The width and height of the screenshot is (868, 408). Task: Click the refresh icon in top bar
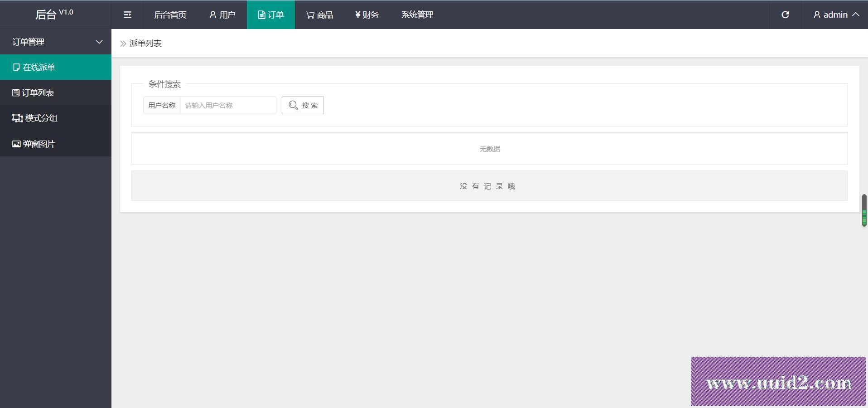[x=785, y=15]
